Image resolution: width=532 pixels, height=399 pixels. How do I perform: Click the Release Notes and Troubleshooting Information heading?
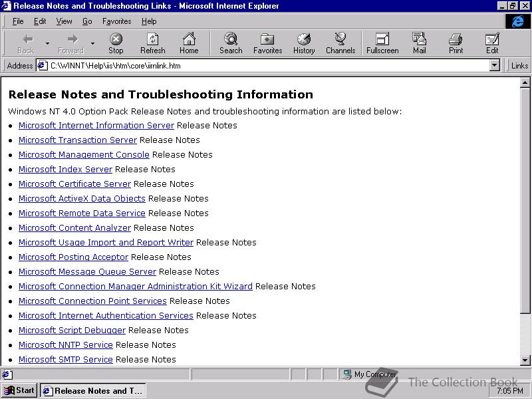click(x=161, y=94)
